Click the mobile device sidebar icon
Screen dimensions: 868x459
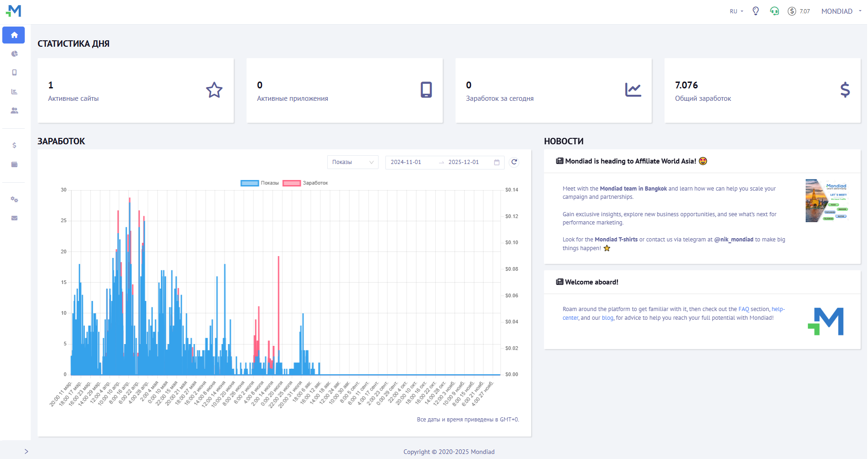[x=14, y=72]
